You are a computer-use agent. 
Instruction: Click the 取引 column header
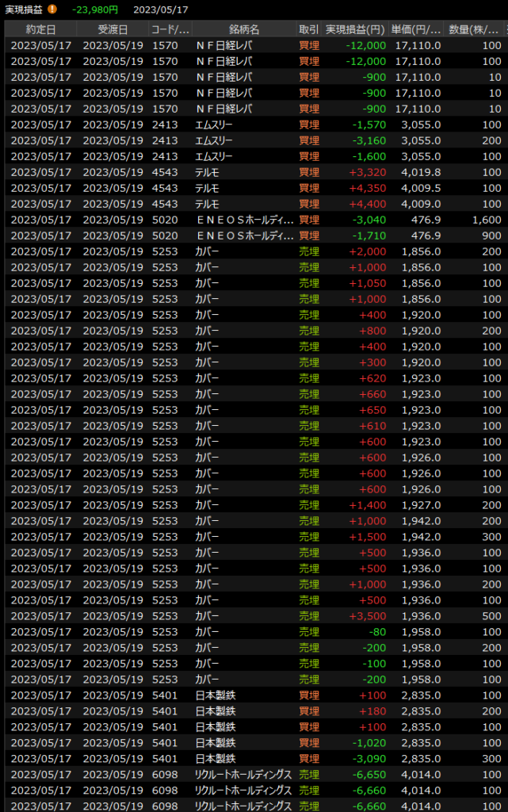tap(308, 29)
